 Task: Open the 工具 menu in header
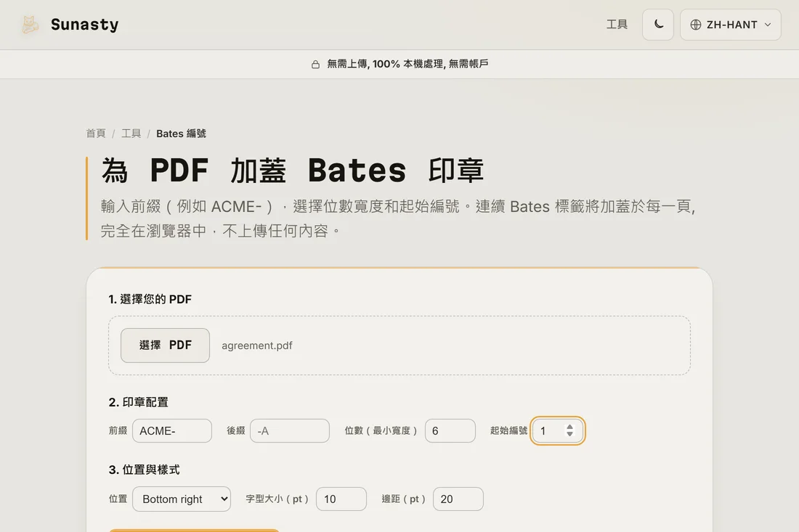[x=617, y=25]
